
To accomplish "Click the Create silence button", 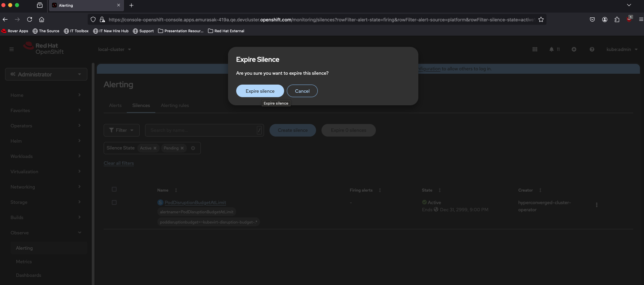I will click(x=293, y=130).
